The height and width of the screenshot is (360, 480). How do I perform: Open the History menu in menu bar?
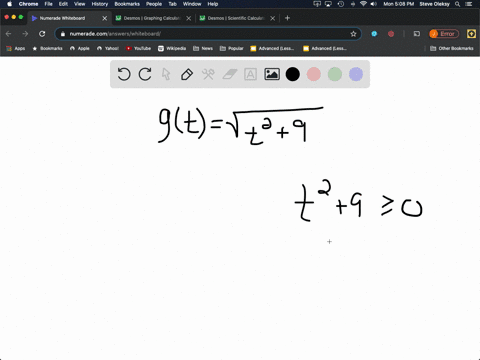point(100,4)
